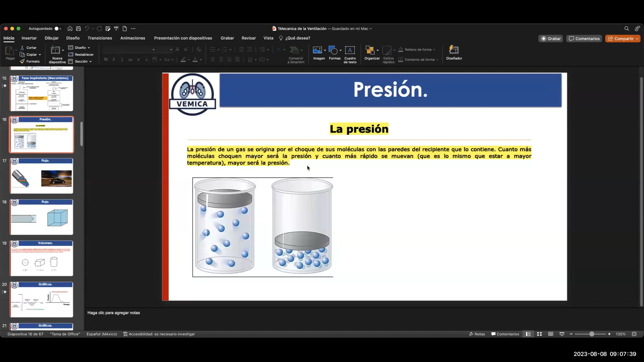Screen dimensions: 644x362
Task: Click the Grabar button
Action: pos(551,38)
